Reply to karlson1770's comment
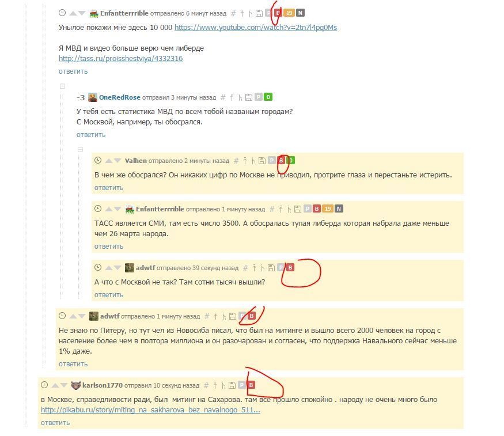The image size is (504, 436). point(55,423)
